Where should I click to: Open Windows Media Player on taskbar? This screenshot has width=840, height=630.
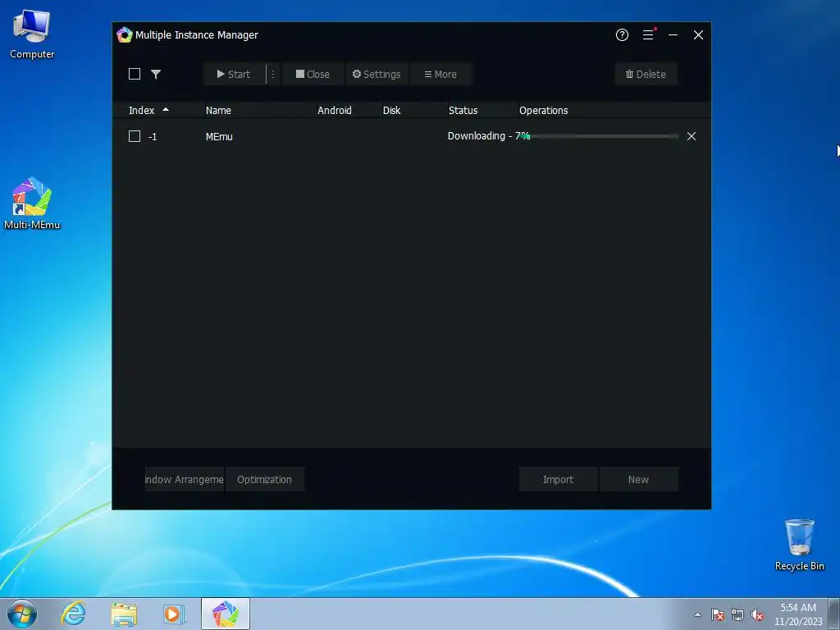[x=174, y=614]
